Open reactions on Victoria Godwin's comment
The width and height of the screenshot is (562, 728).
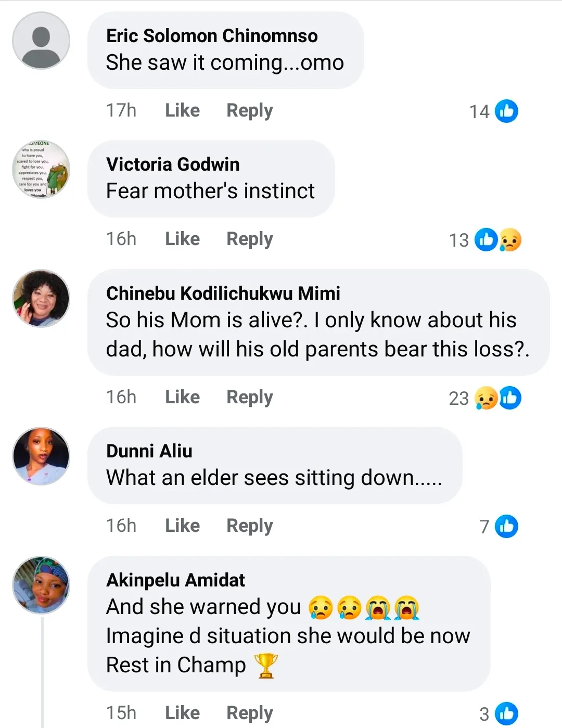[x=498, y=240]
